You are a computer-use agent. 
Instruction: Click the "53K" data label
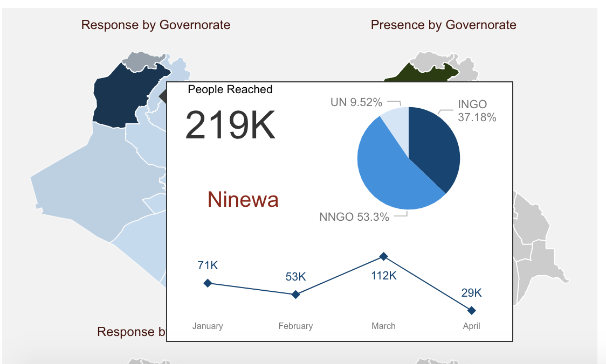pyautogui.click(x=295, y=277)
